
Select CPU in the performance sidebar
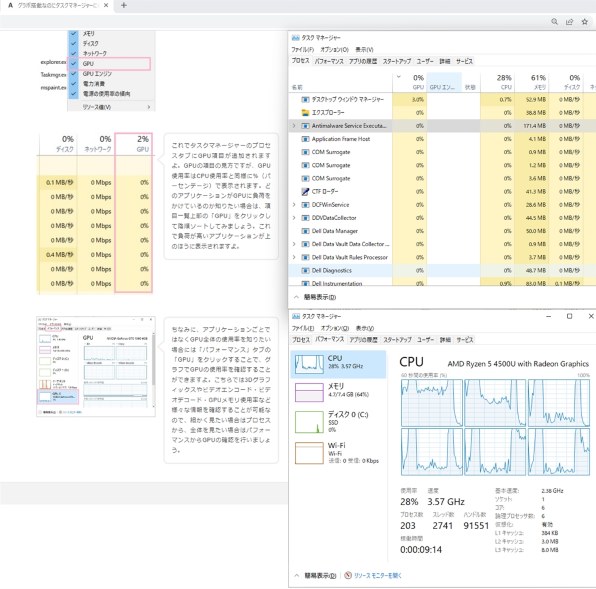[x=338, y=364]
